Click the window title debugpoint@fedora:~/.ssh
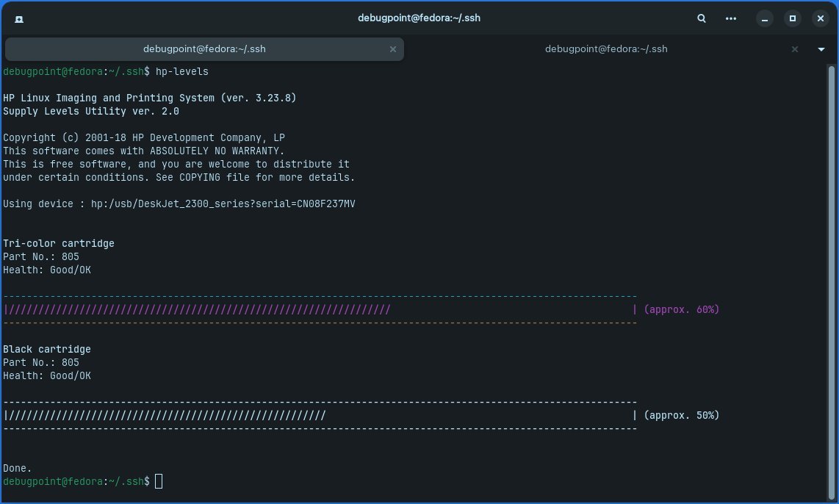 [x=419, y=18]
